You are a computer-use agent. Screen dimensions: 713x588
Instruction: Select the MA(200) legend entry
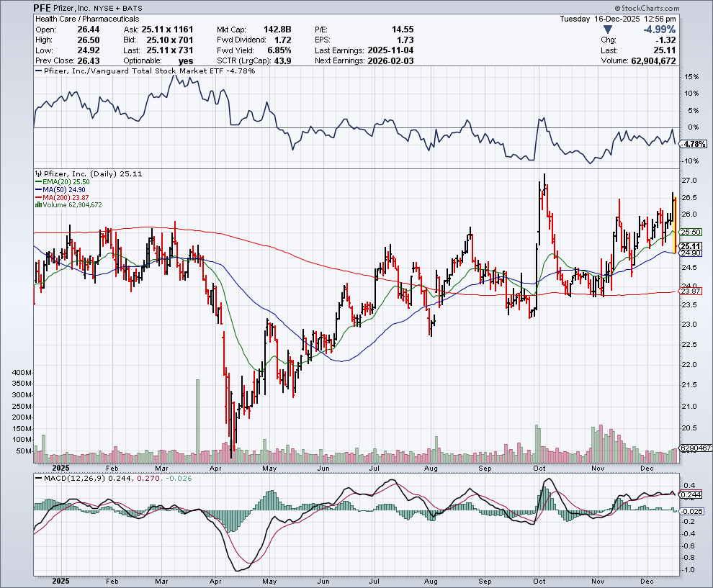point(60,197)
